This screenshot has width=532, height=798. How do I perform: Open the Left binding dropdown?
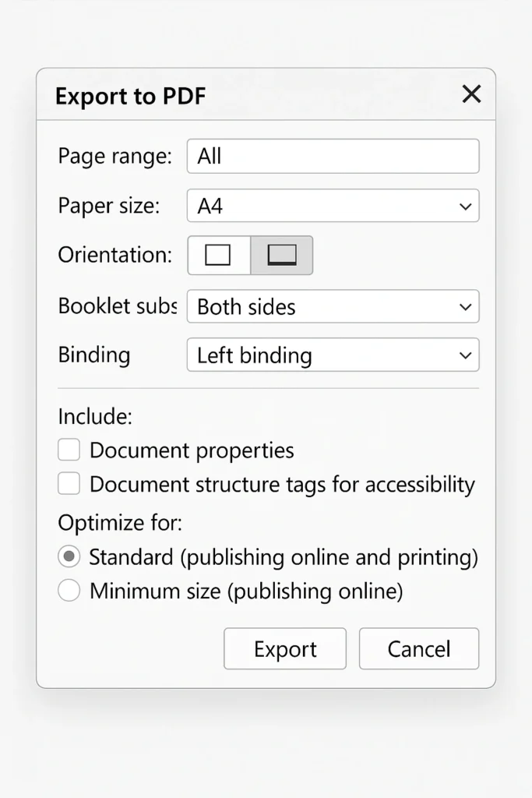(x=333, y=355)
